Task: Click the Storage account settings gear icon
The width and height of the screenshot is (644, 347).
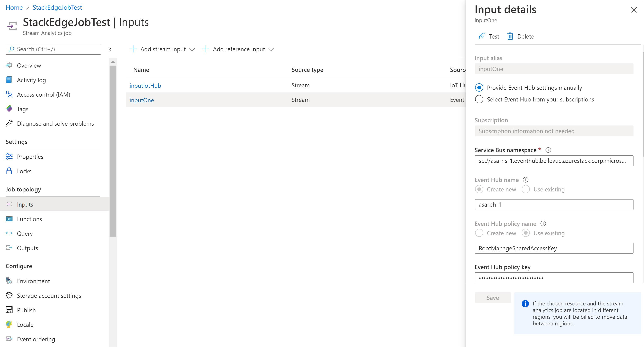Action: click(x=9, y=296)
